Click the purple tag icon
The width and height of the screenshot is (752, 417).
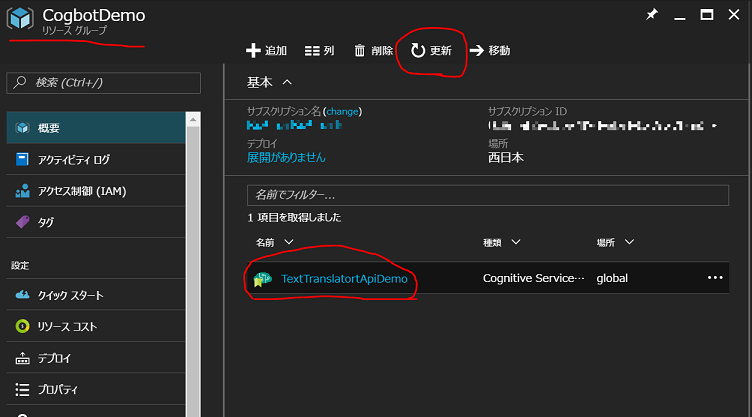point(23,222)
